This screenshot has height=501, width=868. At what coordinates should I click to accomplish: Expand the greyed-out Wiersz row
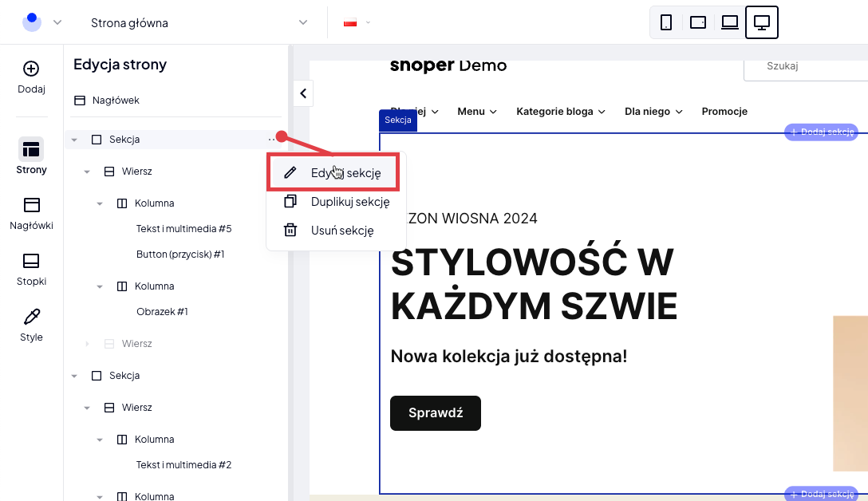[87, 344]
